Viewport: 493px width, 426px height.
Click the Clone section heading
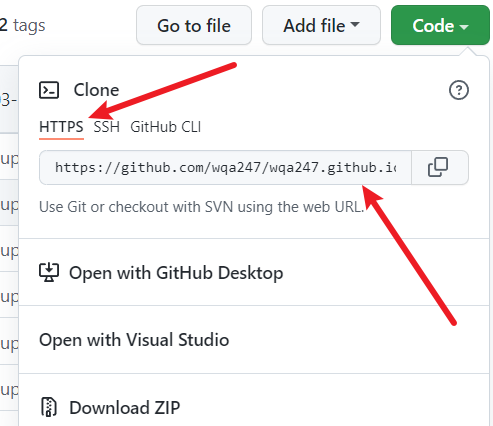96,90
